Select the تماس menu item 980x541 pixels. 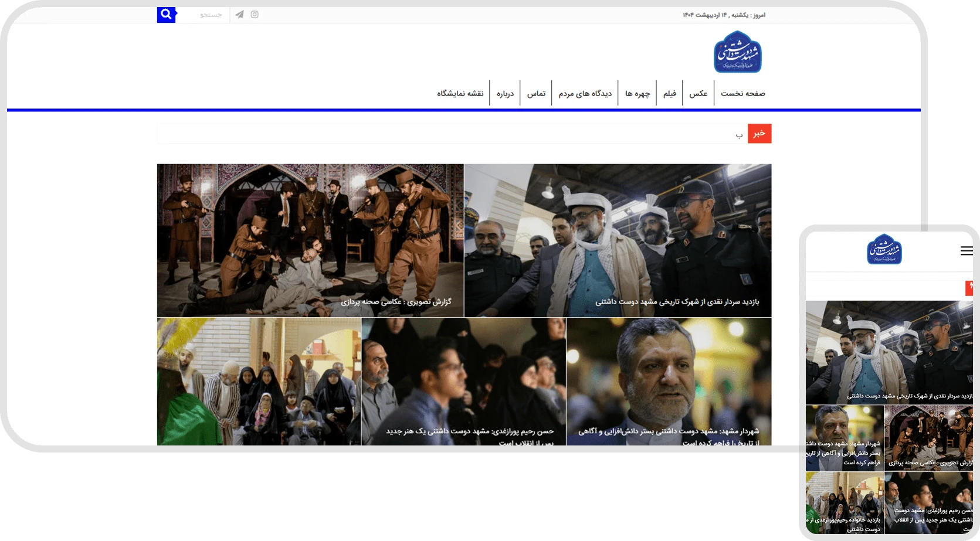point(536,93)
